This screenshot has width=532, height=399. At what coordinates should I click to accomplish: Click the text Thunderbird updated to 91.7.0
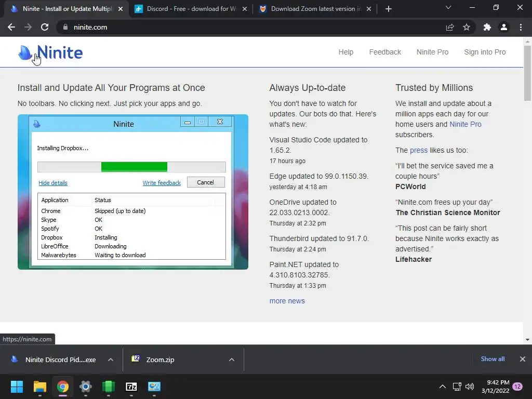click(x=319, y=238)
